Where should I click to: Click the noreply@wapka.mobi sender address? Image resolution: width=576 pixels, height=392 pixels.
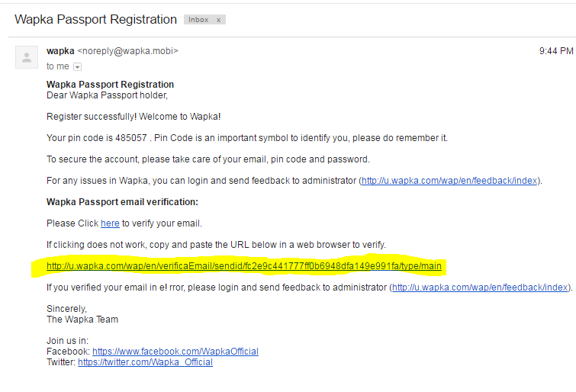pyautogui.click(x=127, y=51)
